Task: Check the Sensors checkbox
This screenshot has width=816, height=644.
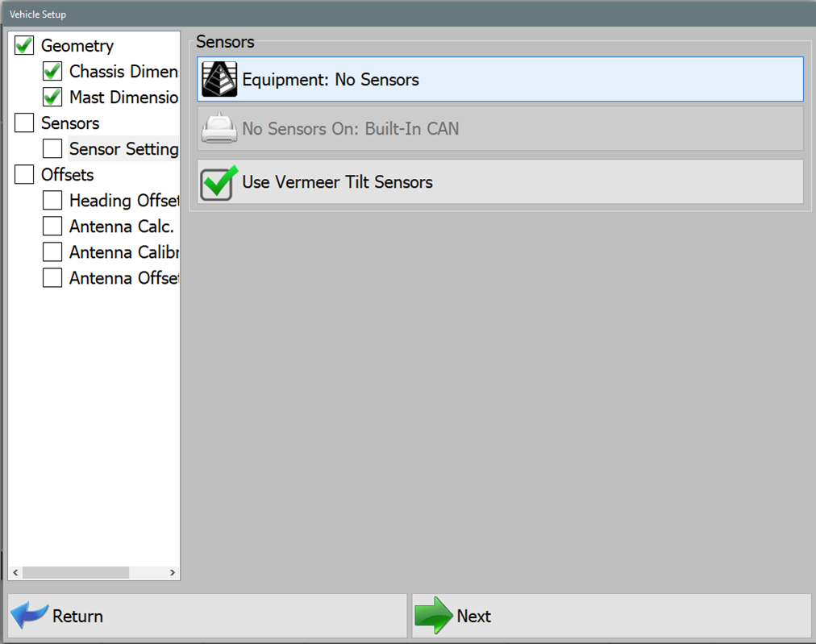Action: click(x=23, y=123)
